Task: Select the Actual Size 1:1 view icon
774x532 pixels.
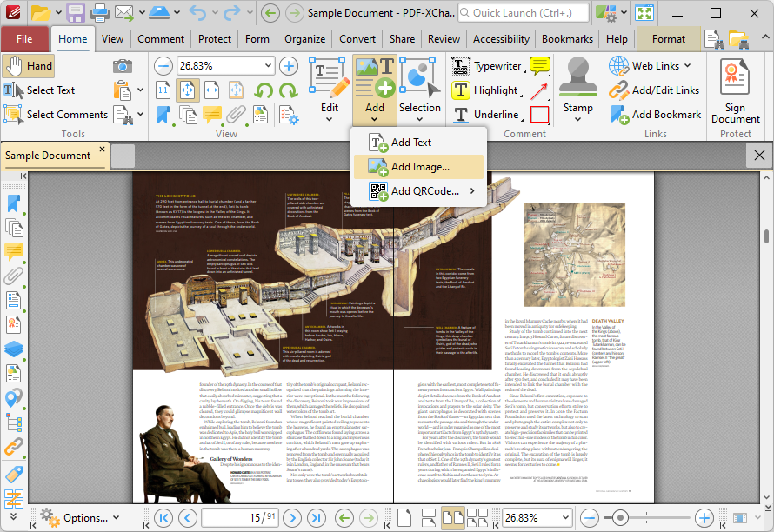Action: [163, 90]
